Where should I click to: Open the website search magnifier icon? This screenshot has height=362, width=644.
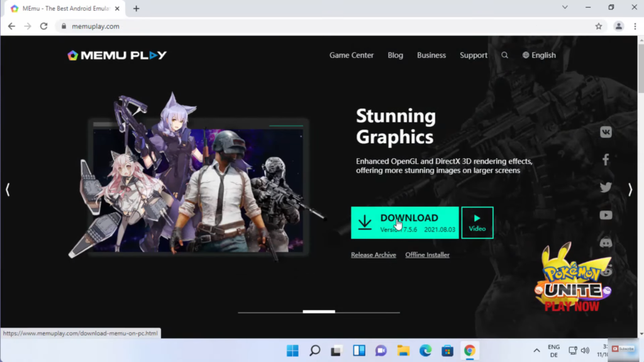tap(504, 55)
